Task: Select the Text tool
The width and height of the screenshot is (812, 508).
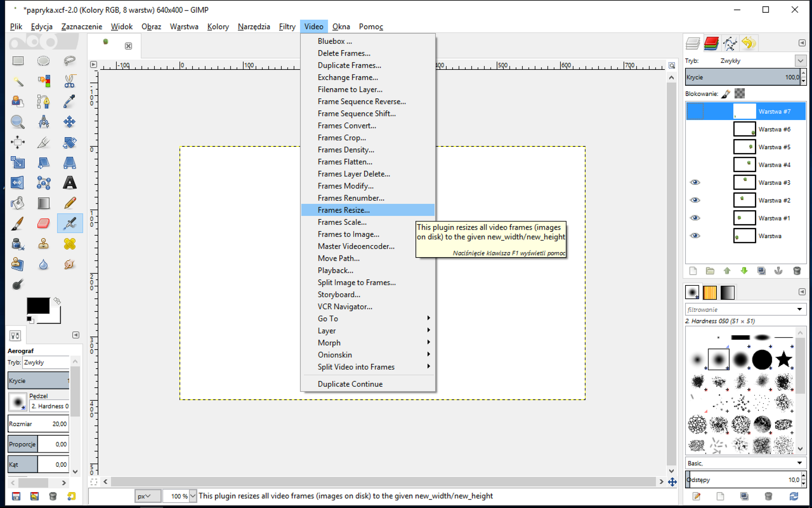Action: [69, 183]
